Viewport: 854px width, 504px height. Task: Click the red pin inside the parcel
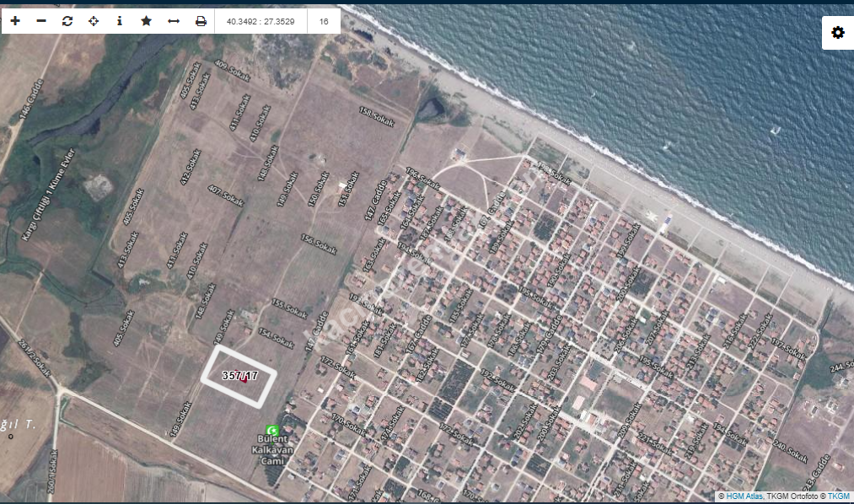244,380
